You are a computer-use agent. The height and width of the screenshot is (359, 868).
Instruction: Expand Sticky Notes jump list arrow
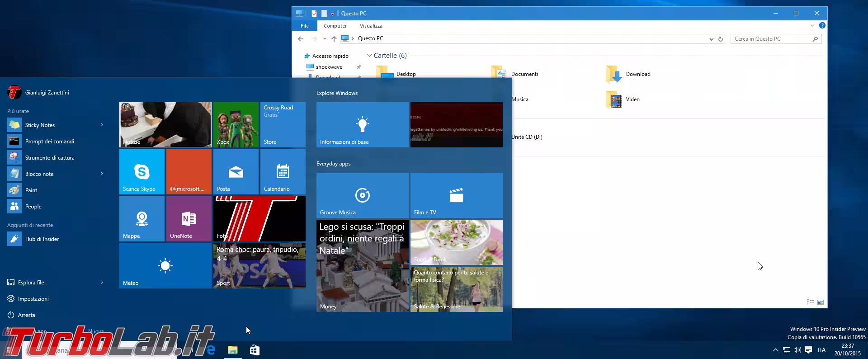point(102,125)
